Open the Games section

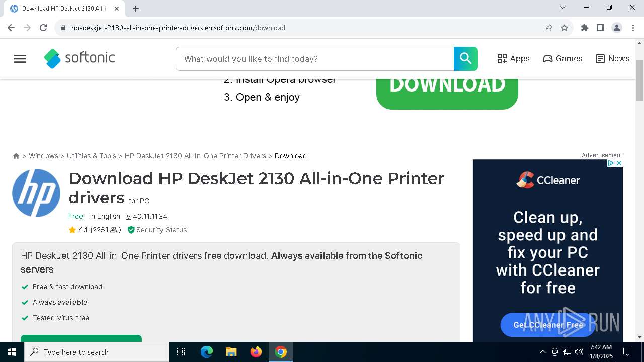pyautogui.click(x=562, y=59)
